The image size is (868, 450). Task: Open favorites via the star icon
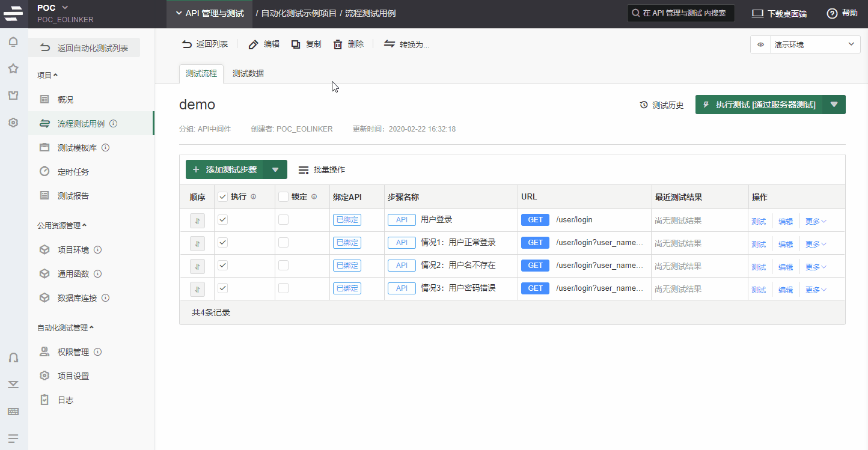[13, 68]
